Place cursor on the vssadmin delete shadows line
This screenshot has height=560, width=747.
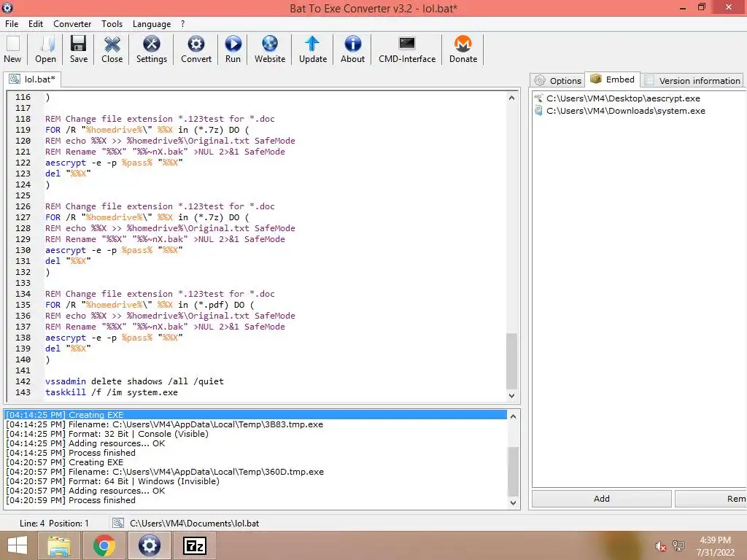tap(134, 381)
